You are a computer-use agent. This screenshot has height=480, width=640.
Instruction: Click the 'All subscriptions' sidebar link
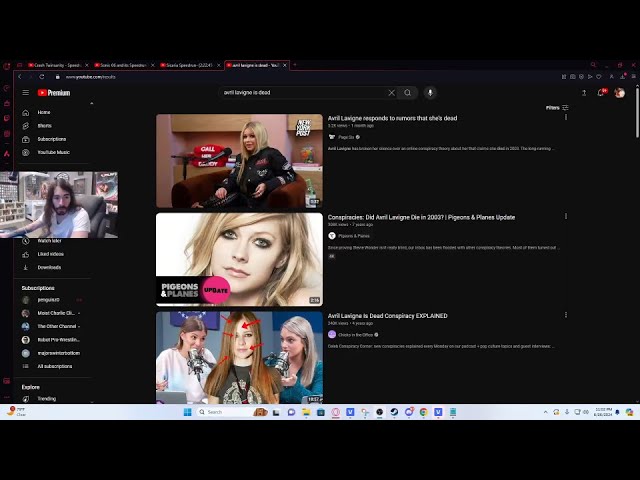(54, 366)
